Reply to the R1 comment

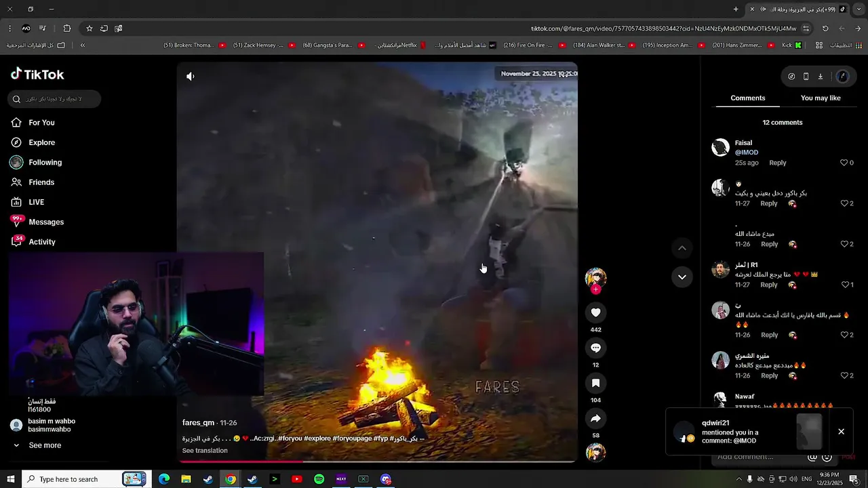(x=768, y=285)
